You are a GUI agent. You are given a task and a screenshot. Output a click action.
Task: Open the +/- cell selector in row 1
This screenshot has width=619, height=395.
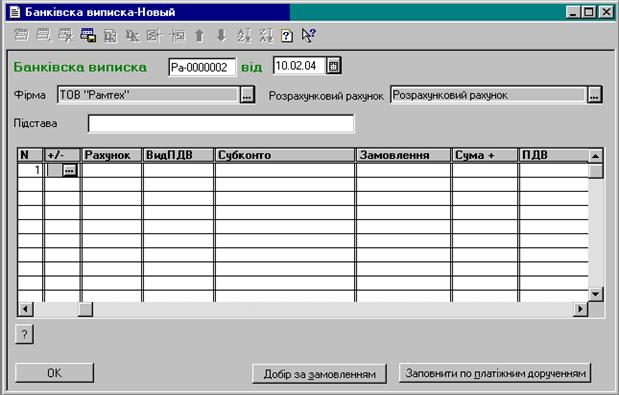pos(69,170)
